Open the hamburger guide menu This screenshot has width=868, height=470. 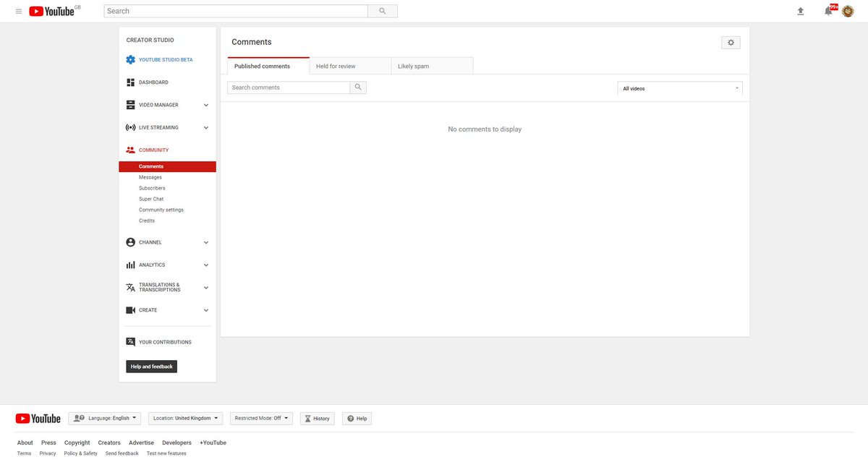pos(19,12)
